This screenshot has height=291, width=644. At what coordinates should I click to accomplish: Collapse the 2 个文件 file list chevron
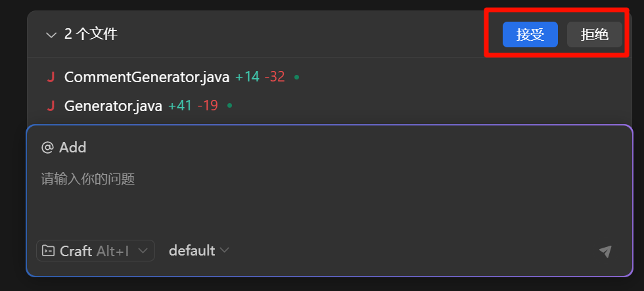click(51, 35)
